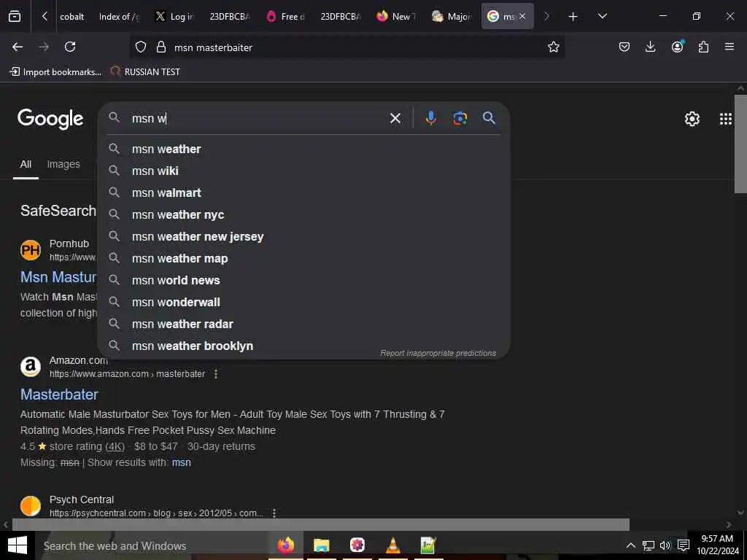Viewport: 747px width, 560px height.
Task: Open the Firefox application menu
Action: 729,47
